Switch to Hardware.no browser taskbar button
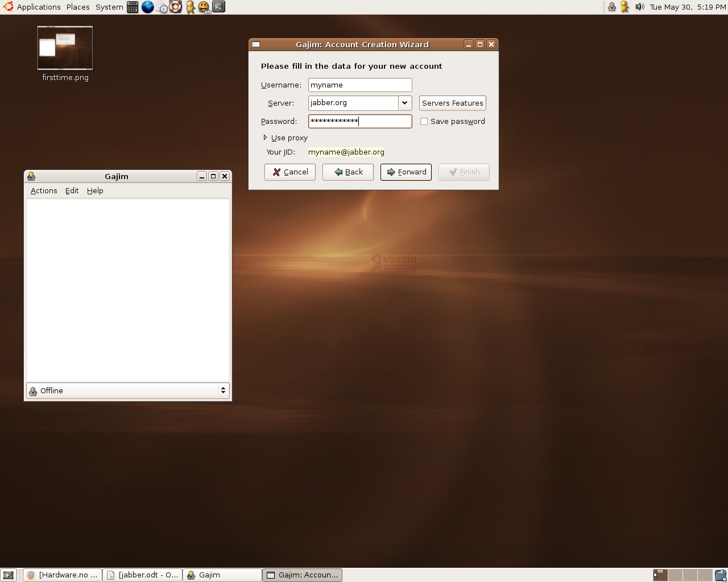 (x=63, y=575)
